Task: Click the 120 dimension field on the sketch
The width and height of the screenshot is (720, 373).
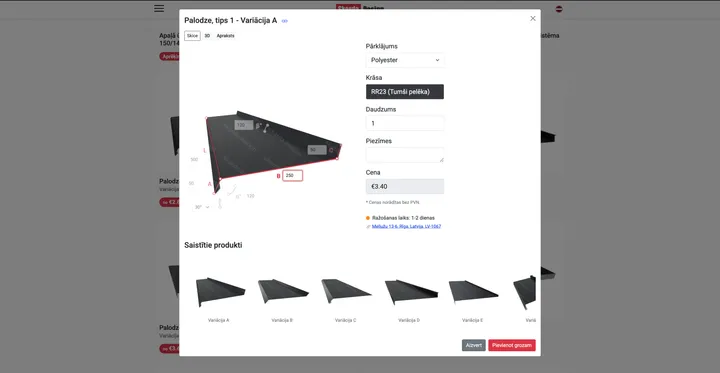Action: tap(243, 125)
